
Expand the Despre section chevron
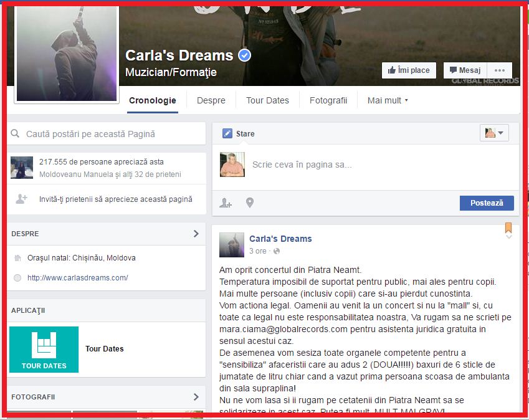point(196,234)
